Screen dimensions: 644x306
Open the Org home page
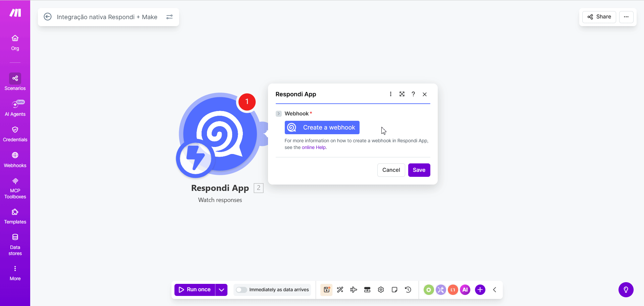pyautogui.click(x=15, y=43)
